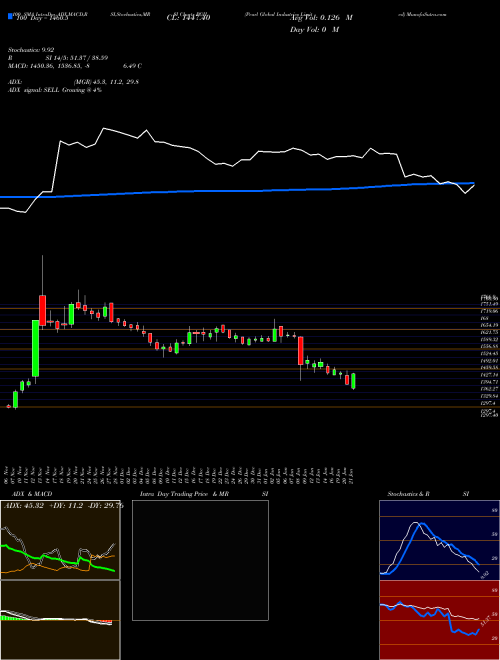Screen dimensions: 500x660
Task: Click the MACD histogram chart panel
Action: coord(60,620)
